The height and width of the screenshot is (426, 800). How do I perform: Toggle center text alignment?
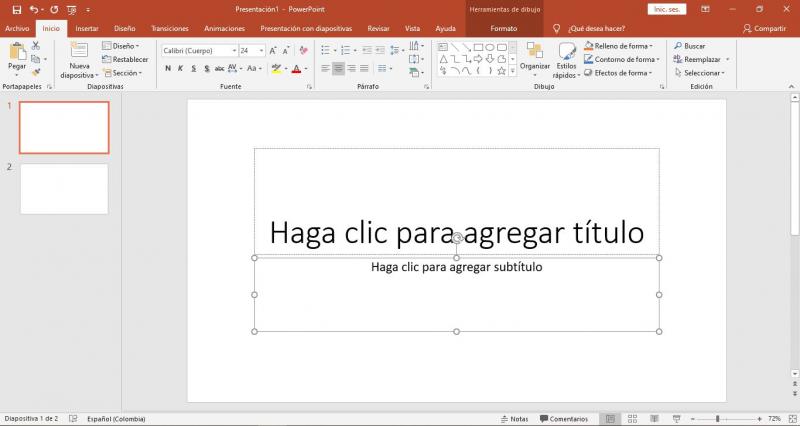click(338, 68)
